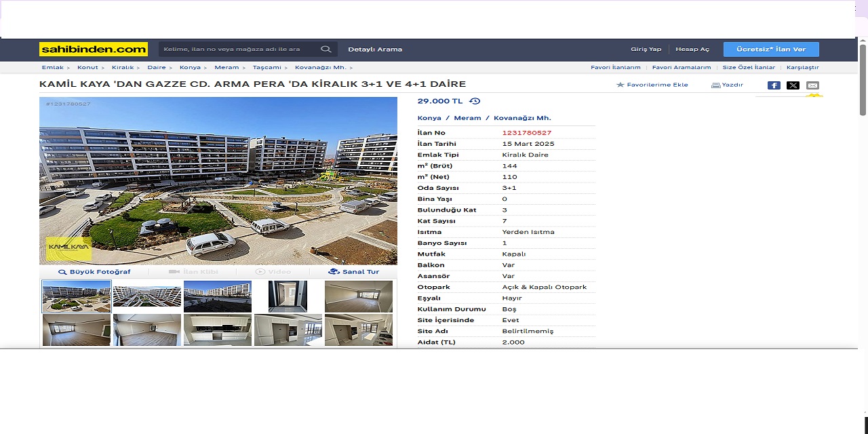868x434 pixels.
Task: Click Meram in location line
Action: point(467,118)
